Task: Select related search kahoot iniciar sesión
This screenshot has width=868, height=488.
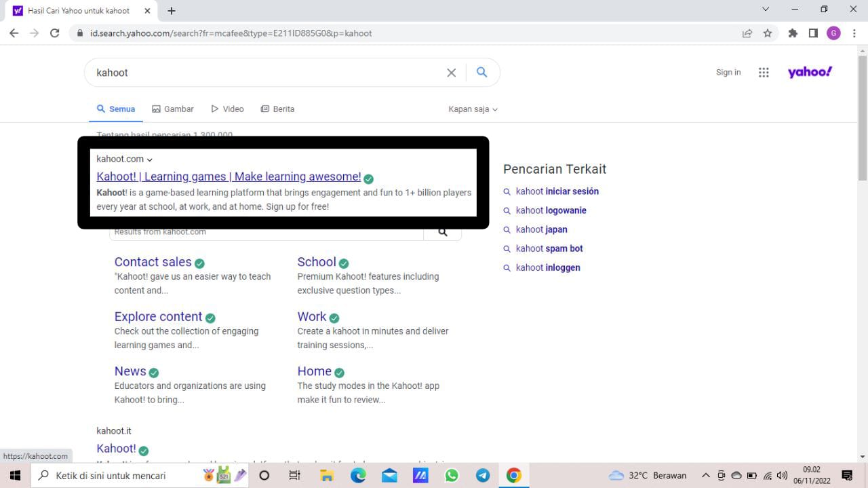Action: click(557, 191)
